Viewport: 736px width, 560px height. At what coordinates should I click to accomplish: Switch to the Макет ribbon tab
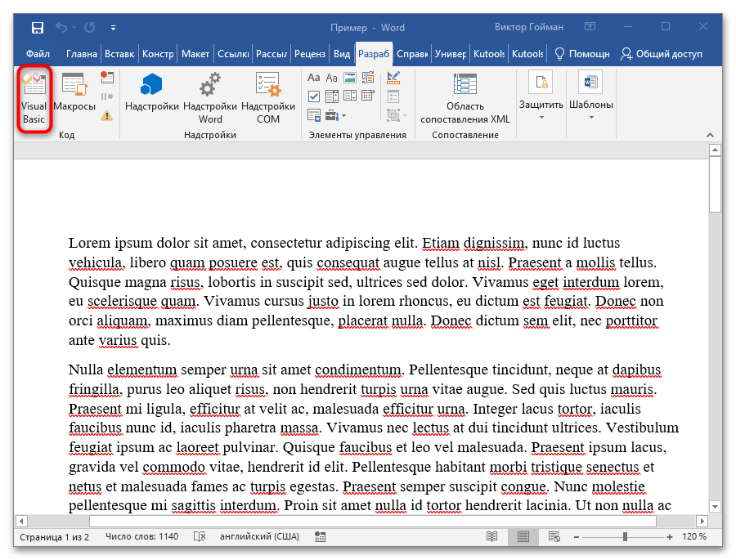[195, 54]
